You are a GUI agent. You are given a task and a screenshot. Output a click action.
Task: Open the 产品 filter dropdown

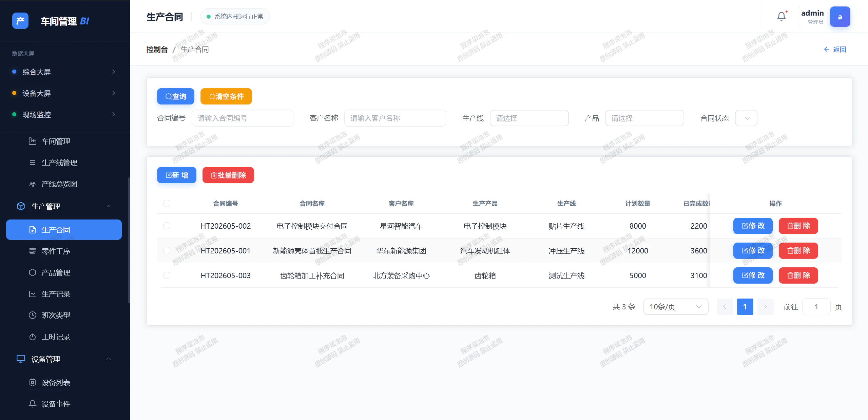pyautogui.click(x=644, y=118)
